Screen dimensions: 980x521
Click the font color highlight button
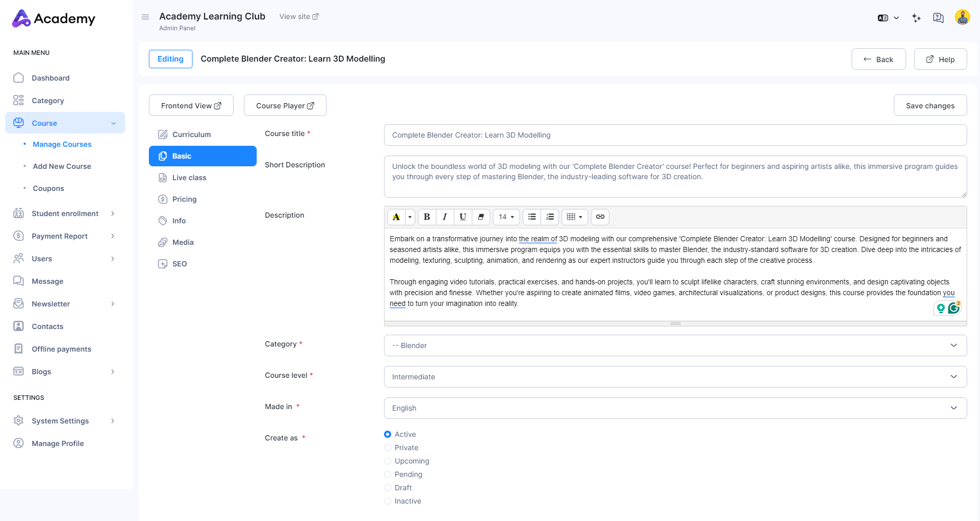396,217
